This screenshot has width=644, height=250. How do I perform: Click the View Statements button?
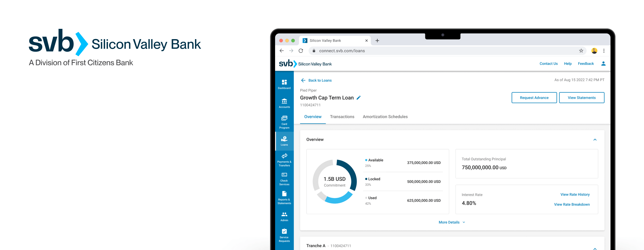582,98
